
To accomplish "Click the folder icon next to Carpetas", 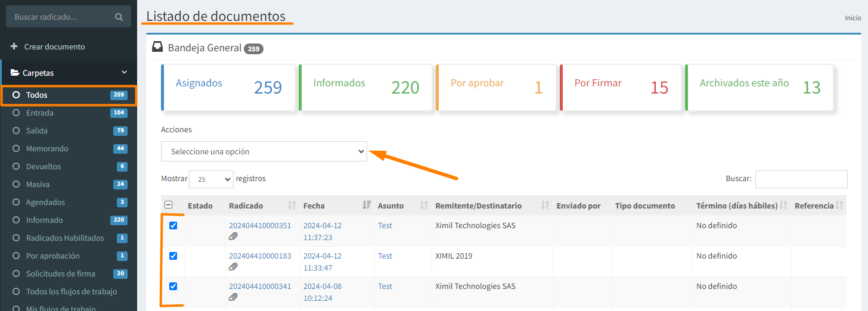I will pyautogui.click(x=15, y=73).
